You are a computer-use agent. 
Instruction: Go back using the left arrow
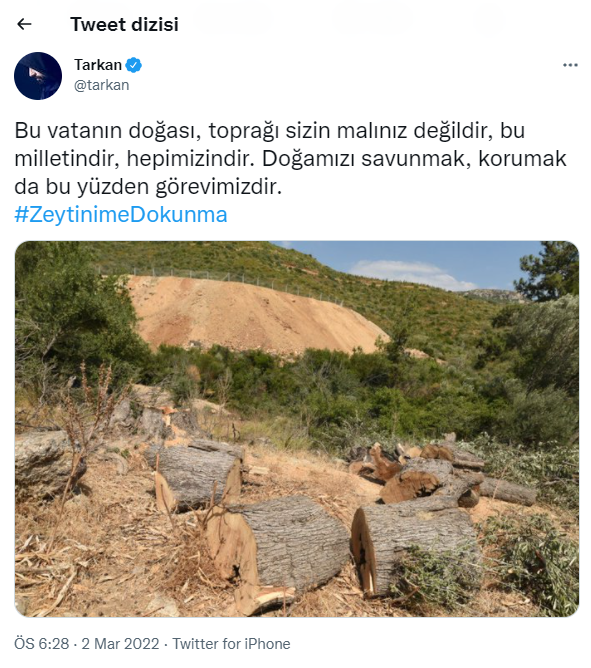(24, 24)
